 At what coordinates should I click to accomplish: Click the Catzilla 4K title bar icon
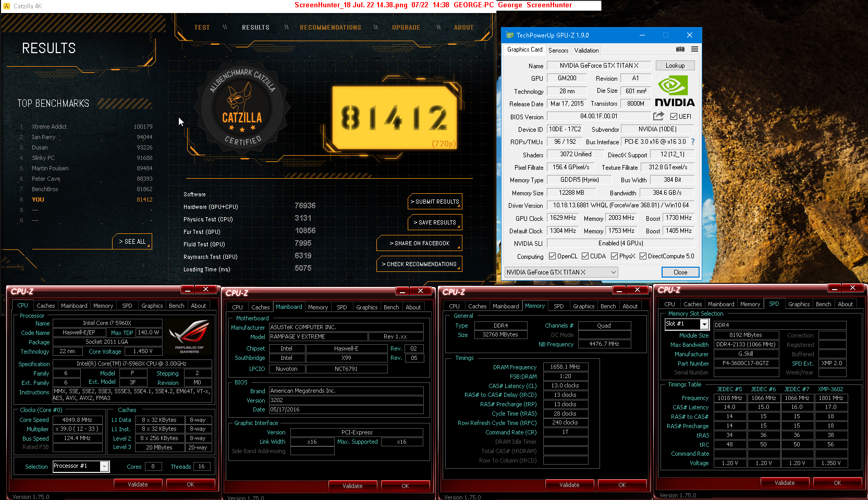pos(7,6)
